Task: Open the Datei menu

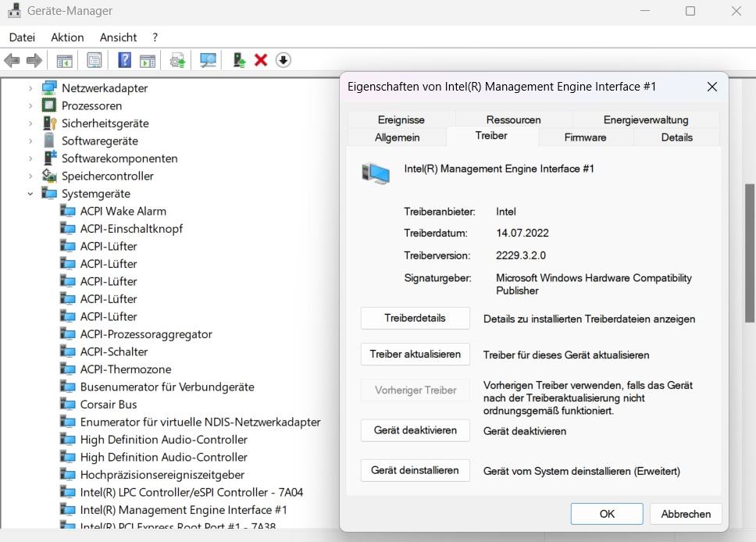Action: pyautogui.click(x=22, y=37)
